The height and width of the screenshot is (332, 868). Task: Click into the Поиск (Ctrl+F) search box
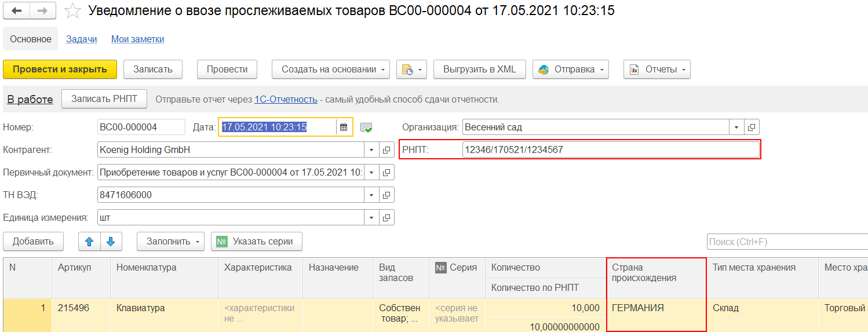pos(787,242)
